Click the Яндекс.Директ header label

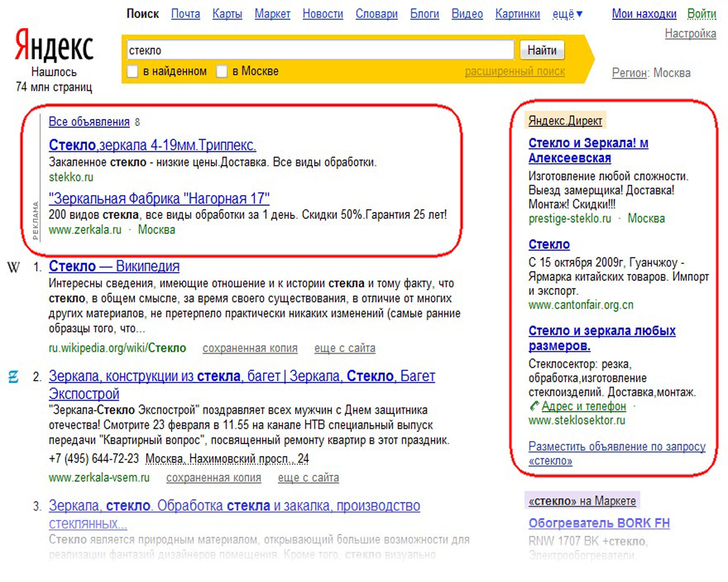click(565, 121)
